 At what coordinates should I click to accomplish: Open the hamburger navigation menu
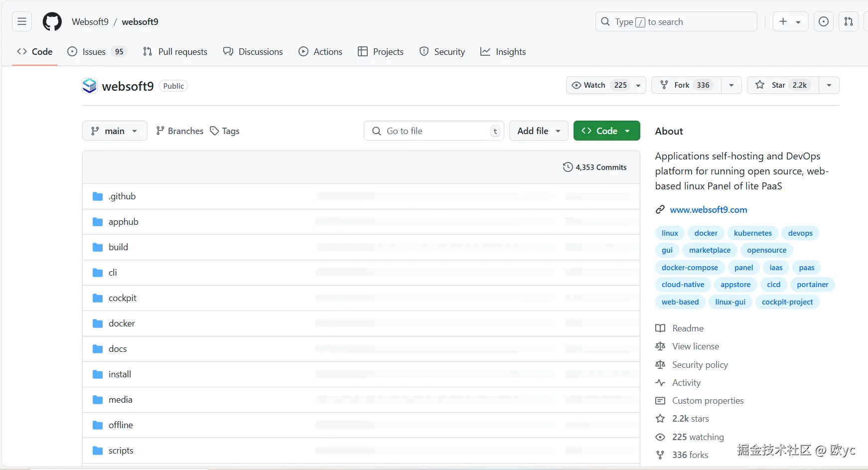click(x=22, y=21)
